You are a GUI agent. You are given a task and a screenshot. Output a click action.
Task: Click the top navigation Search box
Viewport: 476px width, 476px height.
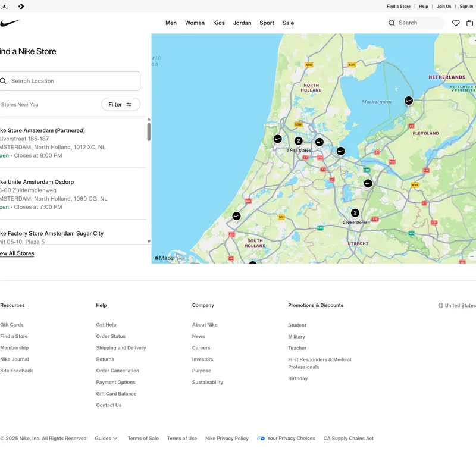tap(415, 23)
